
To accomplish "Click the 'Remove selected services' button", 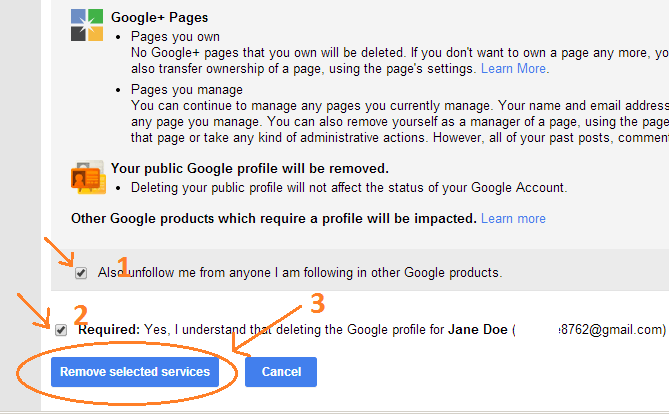I will tap(135, 372).
